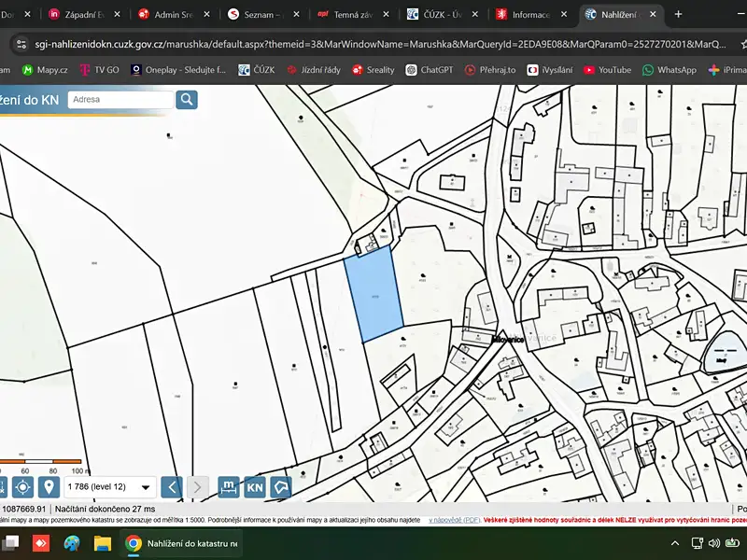
Task: Click the site settings icon in address bar
Action: [x=21, y=44]
